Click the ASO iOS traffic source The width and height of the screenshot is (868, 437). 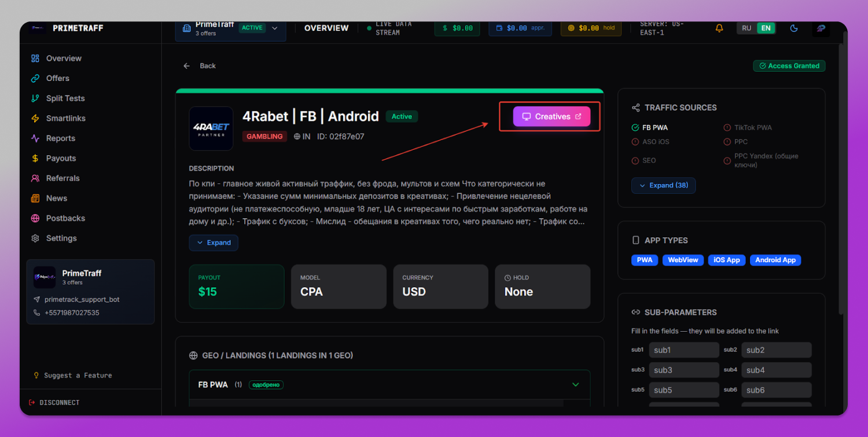pyautogui.click(x=650, y=141)
